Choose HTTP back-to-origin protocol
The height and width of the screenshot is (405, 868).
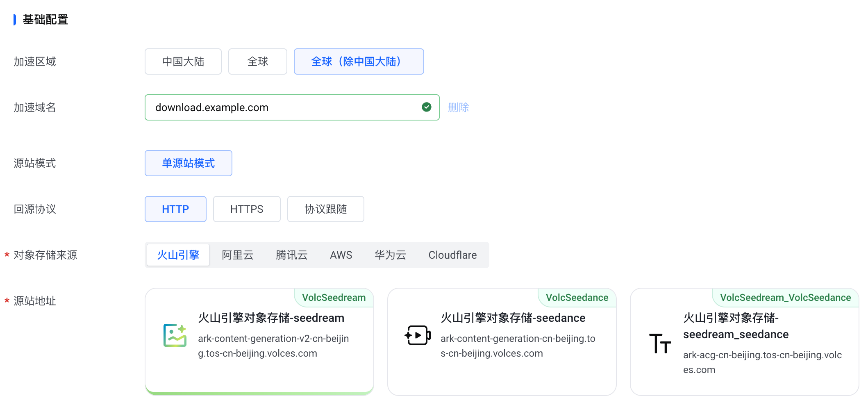pyautogui.click(x=175, y=209)
